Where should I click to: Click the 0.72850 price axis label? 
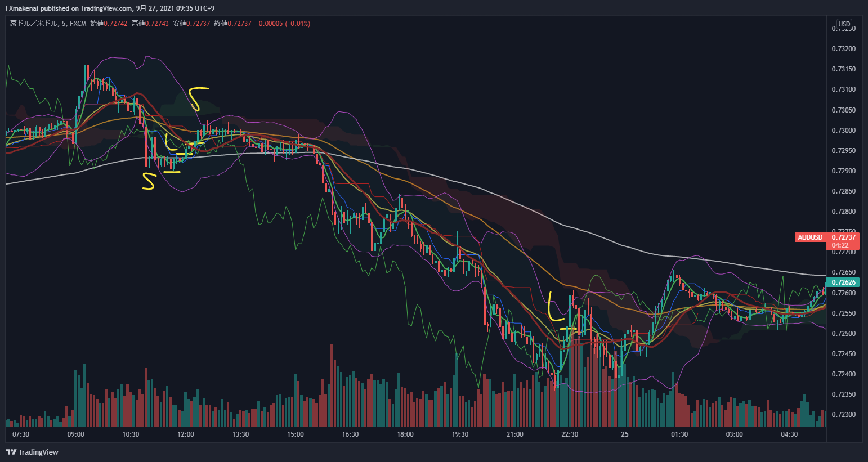click(x=843, y=191)
